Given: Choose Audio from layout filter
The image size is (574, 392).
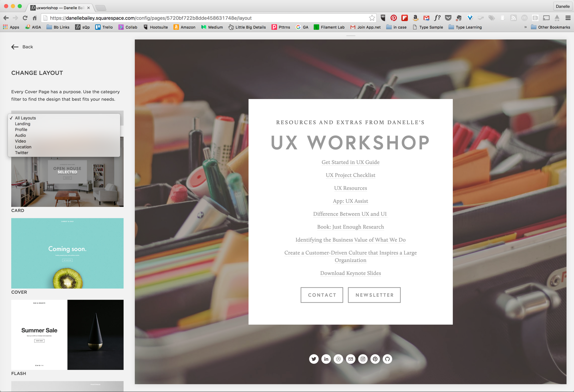Looking at the screenshot, I should (x=64, y=135).
